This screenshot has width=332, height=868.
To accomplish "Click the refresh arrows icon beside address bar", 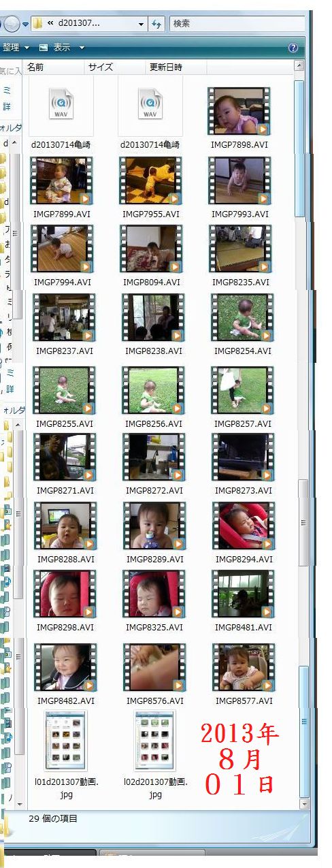I will pos(157,24).
